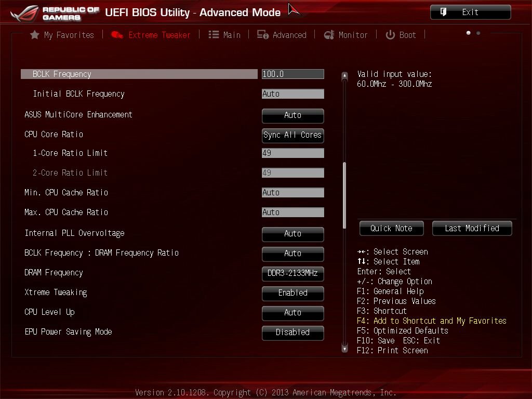The image size is (532, 399).
Task: Toggle the EPU Power Saving Mode Disabled option
Action: [293, 332]
